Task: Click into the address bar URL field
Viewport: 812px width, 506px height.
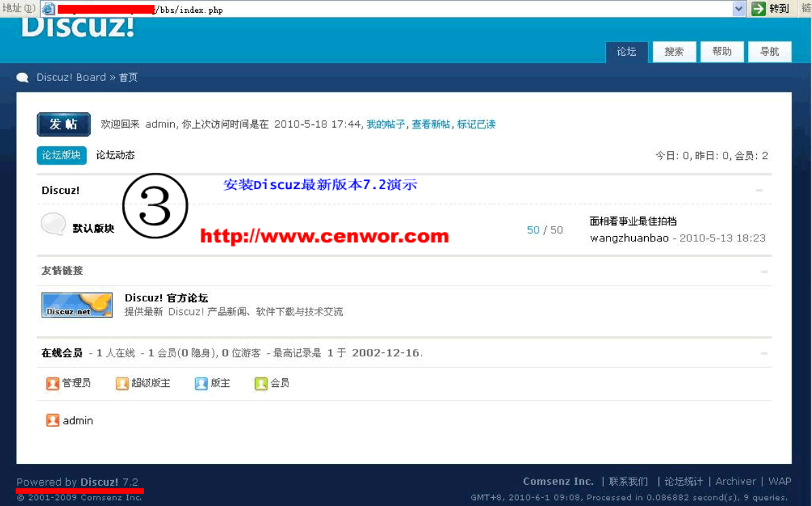Action: [x=394, y=10]
